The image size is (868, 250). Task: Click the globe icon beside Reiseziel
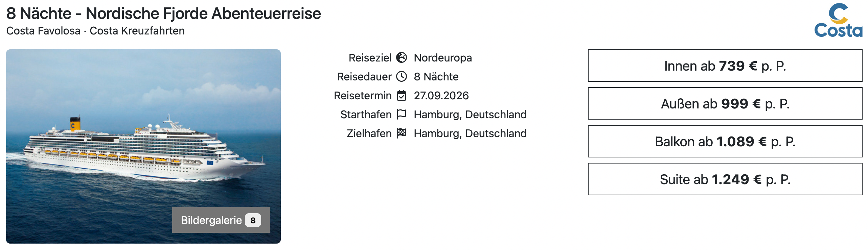pos(402,58)
